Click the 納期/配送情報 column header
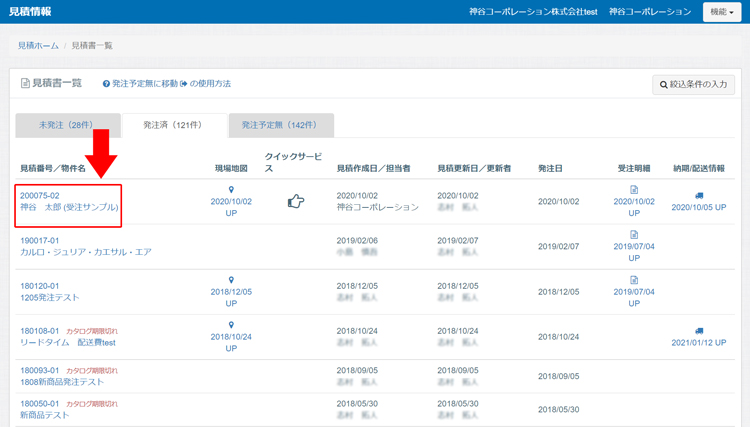 699,168
